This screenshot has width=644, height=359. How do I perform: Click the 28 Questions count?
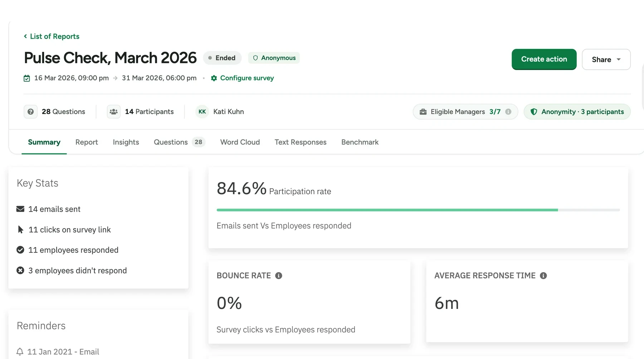63,112
